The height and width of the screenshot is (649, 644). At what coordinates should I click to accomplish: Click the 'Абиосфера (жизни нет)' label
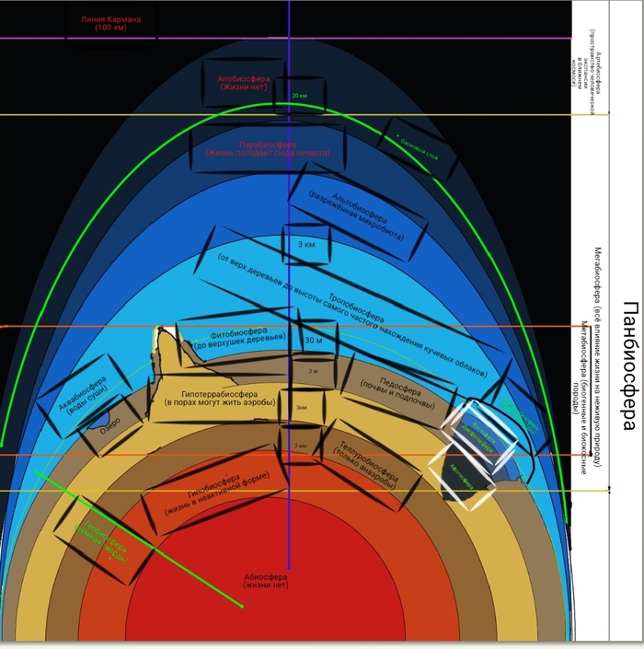tap(266, 581)
